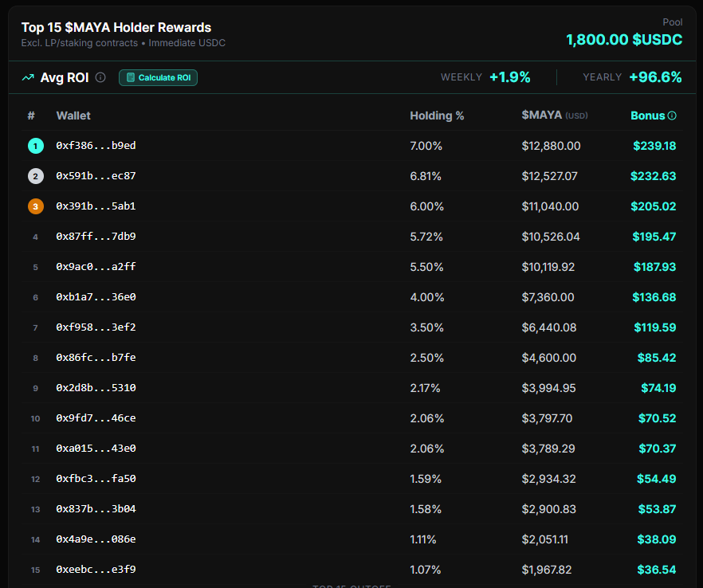Click the $136.68 bonus value
The width and height of the screenshot is (703, 588).
(654, 297)
